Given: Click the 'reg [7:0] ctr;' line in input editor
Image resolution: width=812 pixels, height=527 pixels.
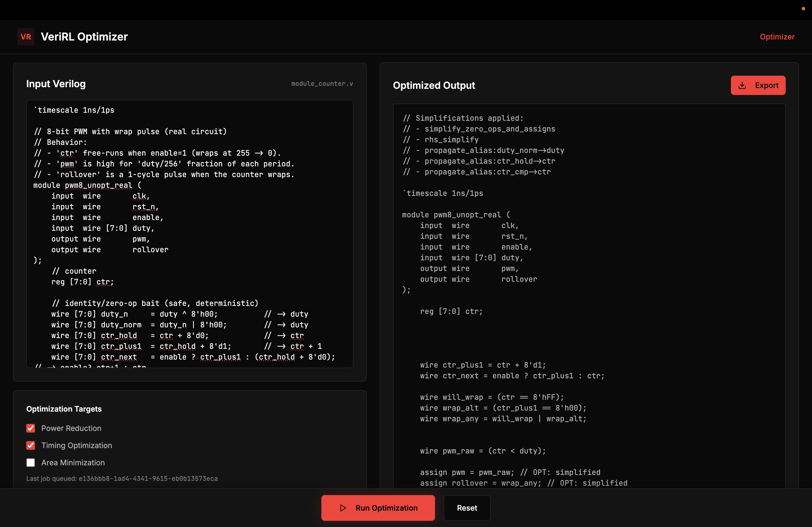Looking at the screenshot, I should pos(82,282).
